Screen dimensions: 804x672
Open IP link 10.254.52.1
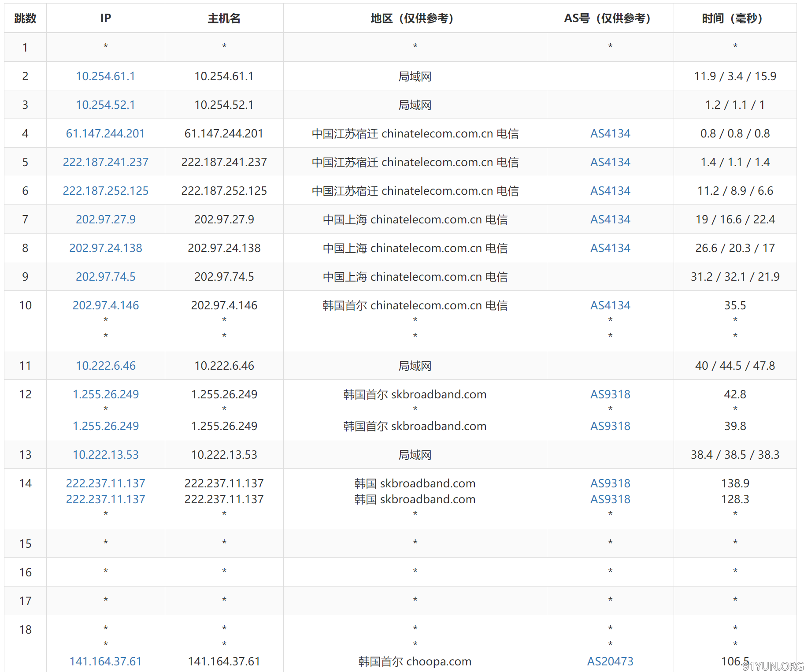click(105, 105)
